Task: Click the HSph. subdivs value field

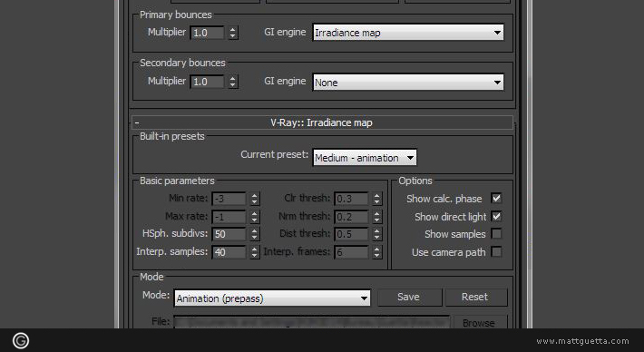Action: [229, 234]
